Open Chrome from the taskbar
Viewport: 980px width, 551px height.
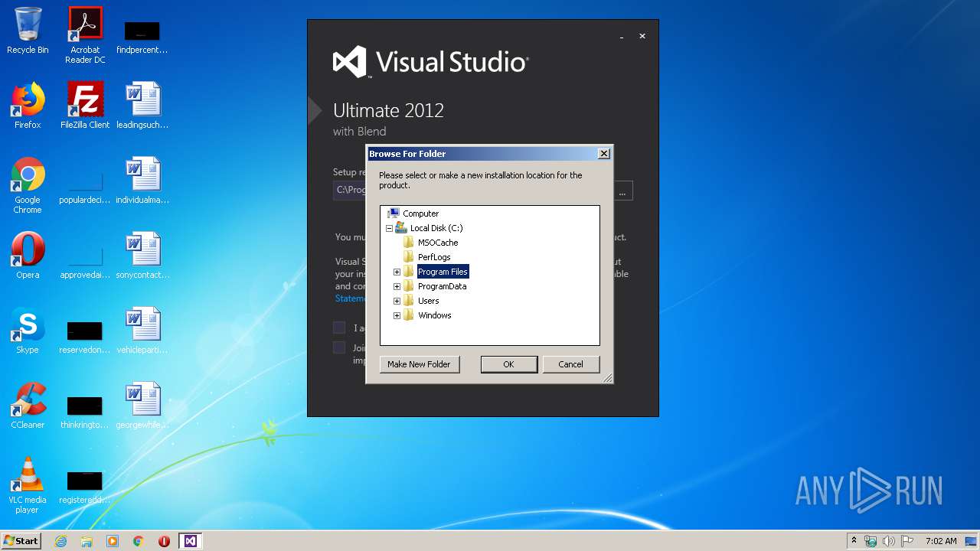pyautogui.click(x=139, y=541)
